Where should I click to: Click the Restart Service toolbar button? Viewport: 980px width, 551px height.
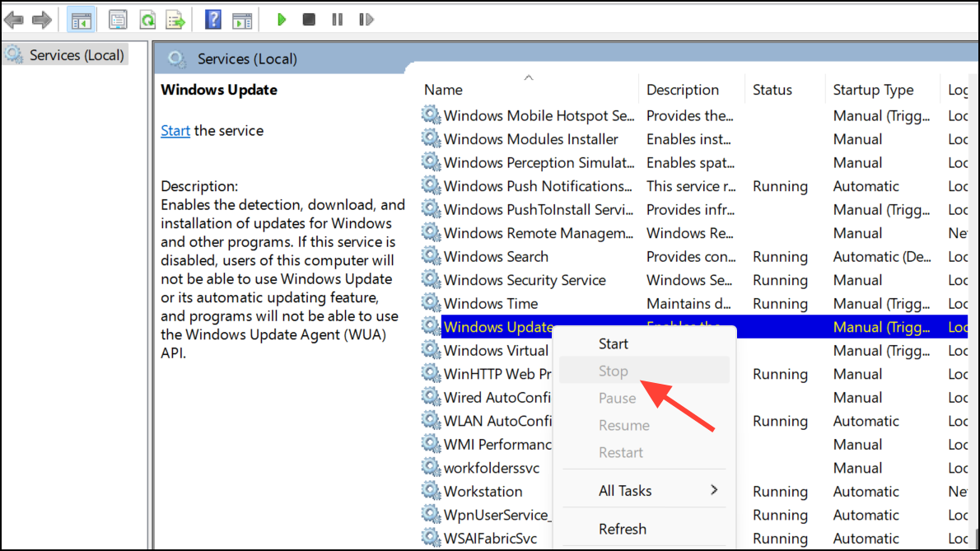[x=366, y=20]
